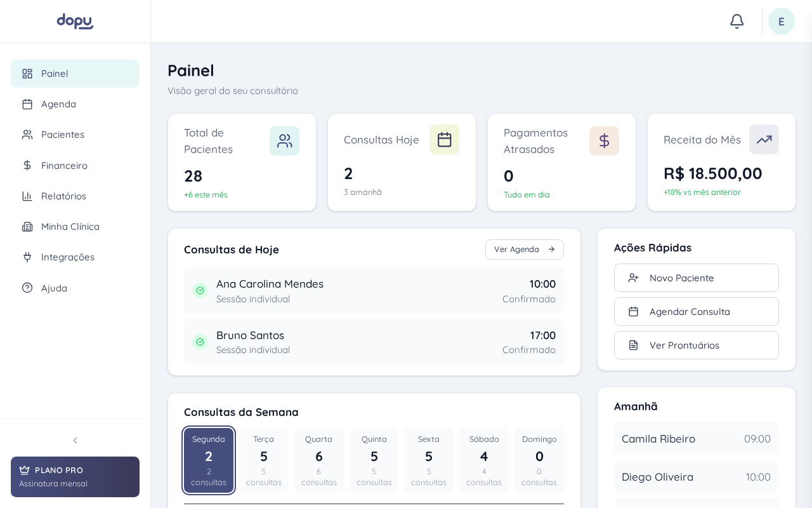This screenshot has height=508, width=812.
Task: Click the Receita do Mês trend icon
Action: [764, 140]
